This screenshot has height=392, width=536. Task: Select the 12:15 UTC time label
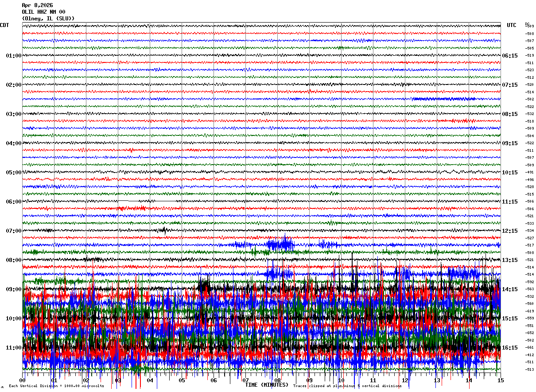pos(509,231)
